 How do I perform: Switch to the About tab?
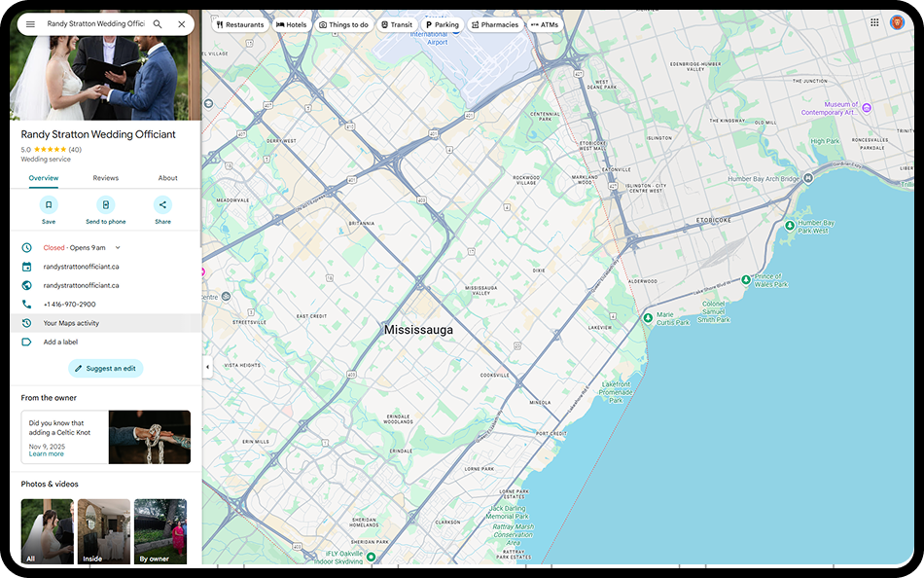click(x=167, y=178)
